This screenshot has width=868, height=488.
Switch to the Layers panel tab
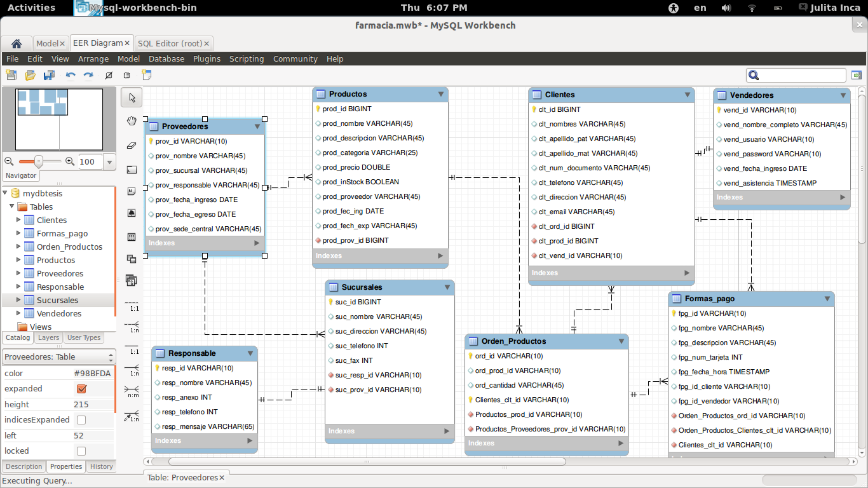pyautogui.click(x=48, y=338)
